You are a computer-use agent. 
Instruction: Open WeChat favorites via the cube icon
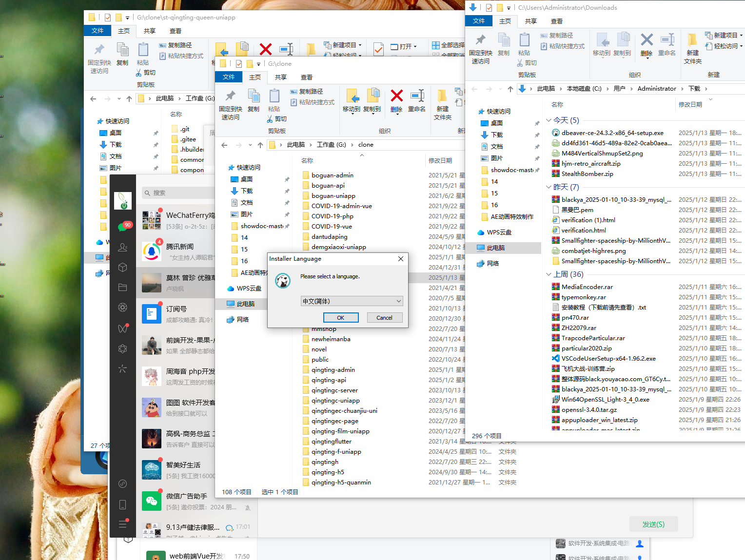coord(123,267)
